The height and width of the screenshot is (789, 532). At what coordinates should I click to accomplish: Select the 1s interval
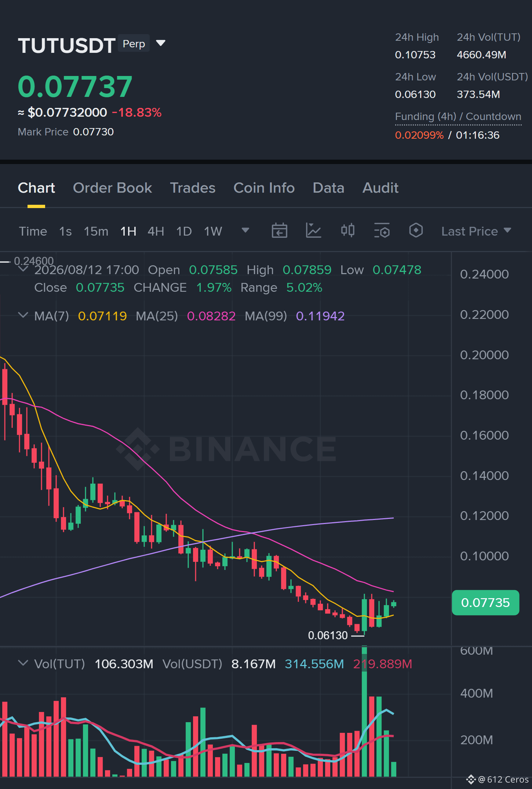pyautogui.click(x=65, y=231)
